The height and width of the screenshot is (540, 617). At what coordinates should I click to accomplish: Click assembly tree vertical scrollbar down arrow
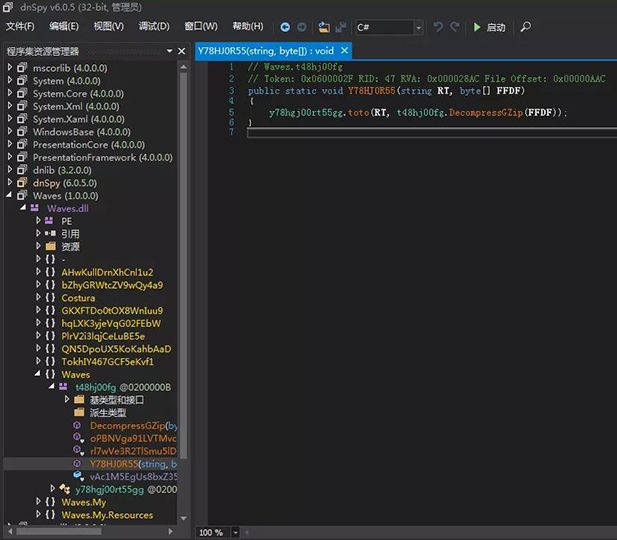[183, 518]
